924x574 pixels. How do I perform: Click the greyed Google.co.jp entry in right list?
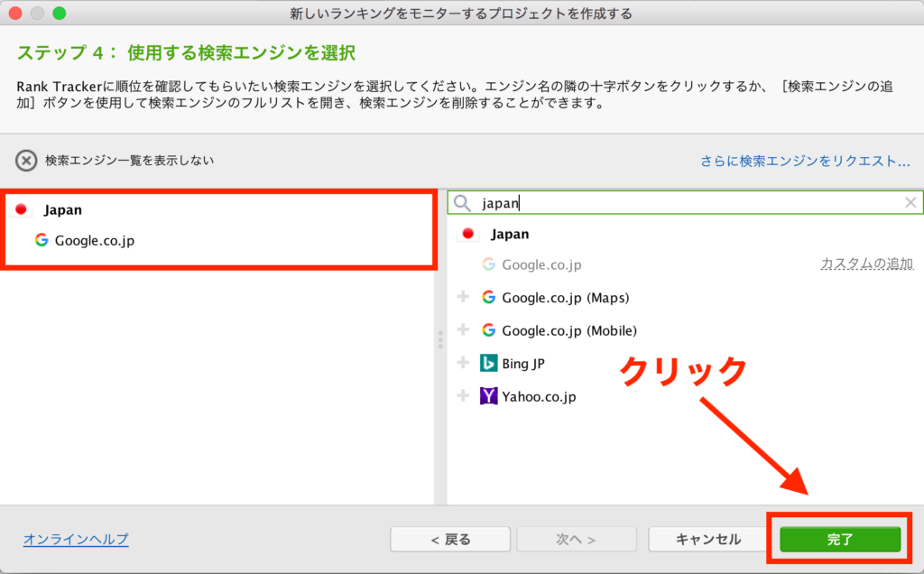tap(541, 264)
